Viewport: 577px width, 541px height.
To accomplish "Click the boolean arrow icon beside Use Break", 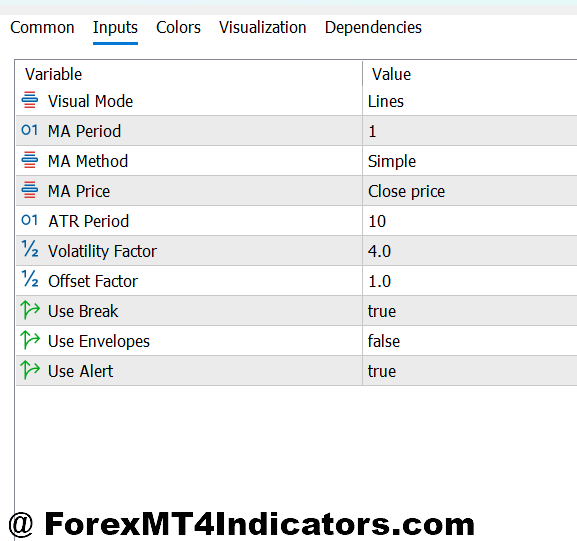I will 30,310.
